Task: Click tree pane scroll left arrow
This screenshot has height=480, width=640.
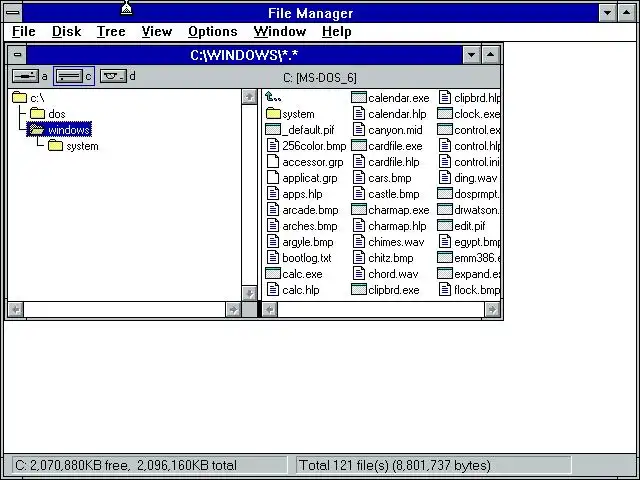Action: (x=16, y=310)
